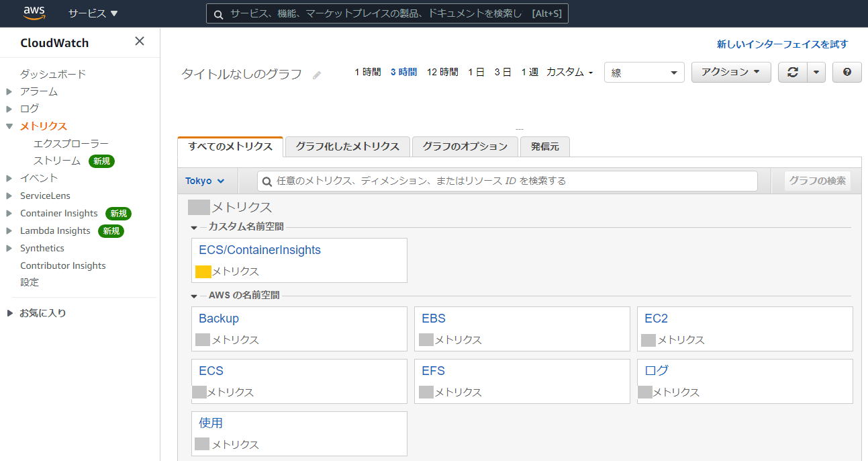Viewport: 868px width, 461px height.
Task: Focus the AWS top search bar
Action: click(x=387, y=13)
